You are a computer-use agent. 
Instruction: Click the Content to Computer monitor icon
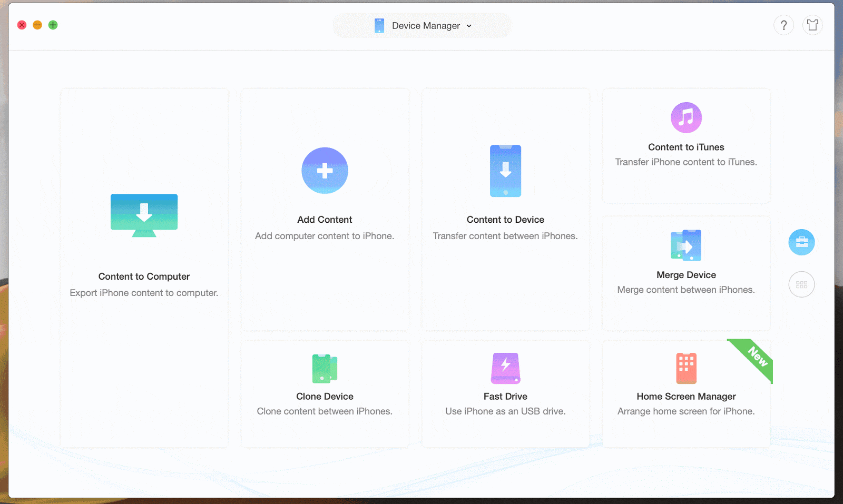click(x=144, y=215)
